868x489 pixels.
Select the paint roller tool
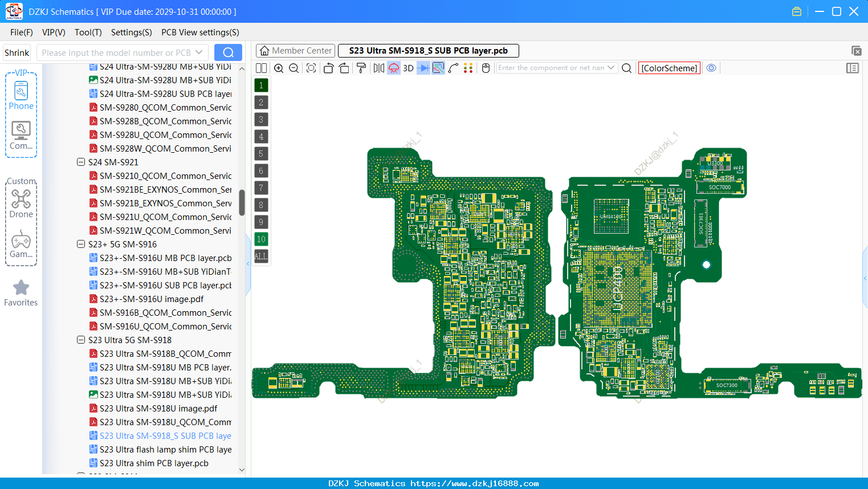361,68
